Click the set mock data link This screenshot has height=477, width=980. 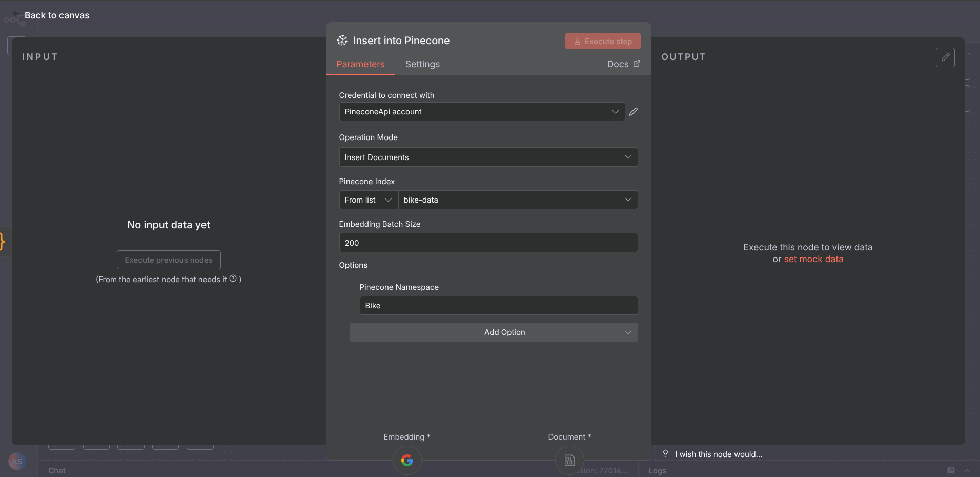813,259
